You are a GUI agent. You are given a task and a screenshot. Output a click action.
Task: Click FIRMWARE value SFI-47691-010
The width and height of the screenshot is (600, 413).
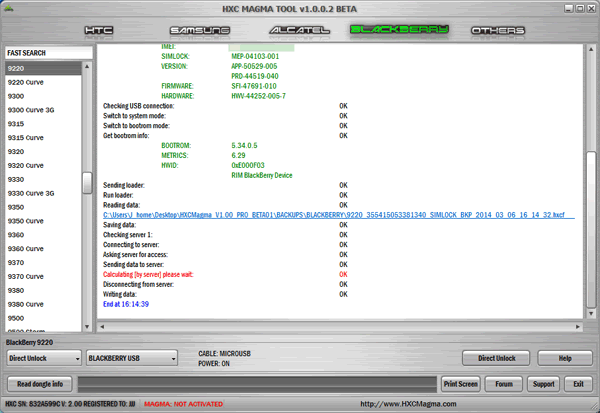pyautogui.click(x=254, y=86)
